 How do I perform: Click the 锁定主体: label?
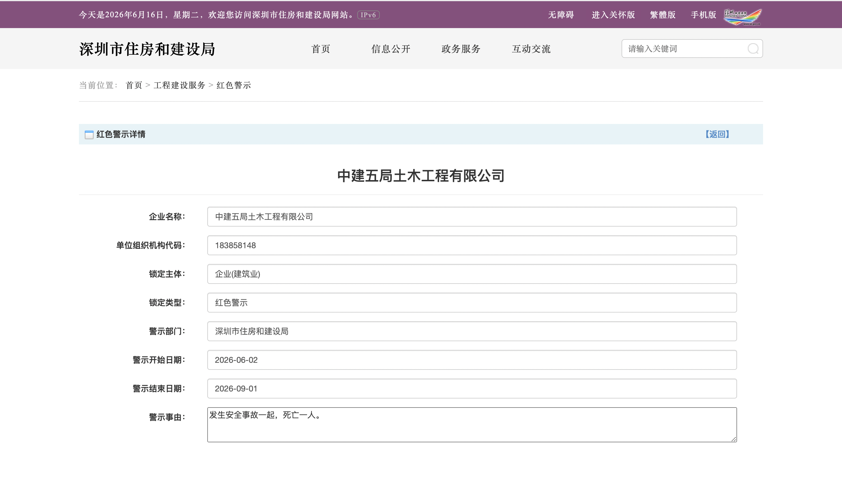[x=167, y=274]
